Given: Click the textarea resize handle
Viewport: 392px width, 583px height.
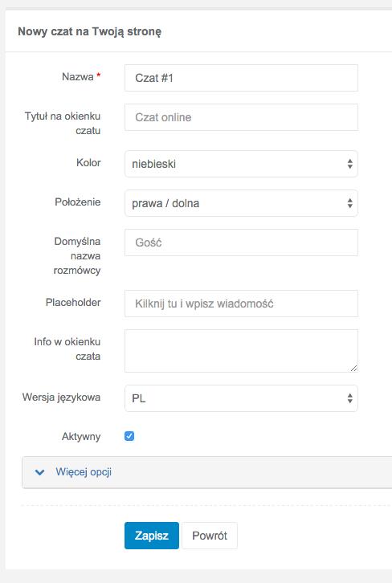Looking at the screenshot, I should [x=353, y=368].
